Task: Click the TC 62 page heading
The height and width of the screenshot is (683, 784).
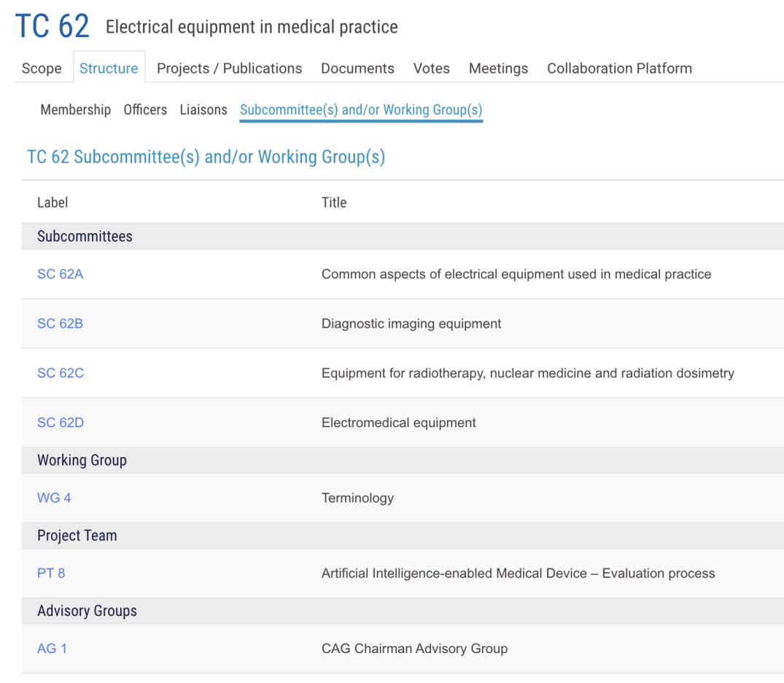Action: click(53, 26)
